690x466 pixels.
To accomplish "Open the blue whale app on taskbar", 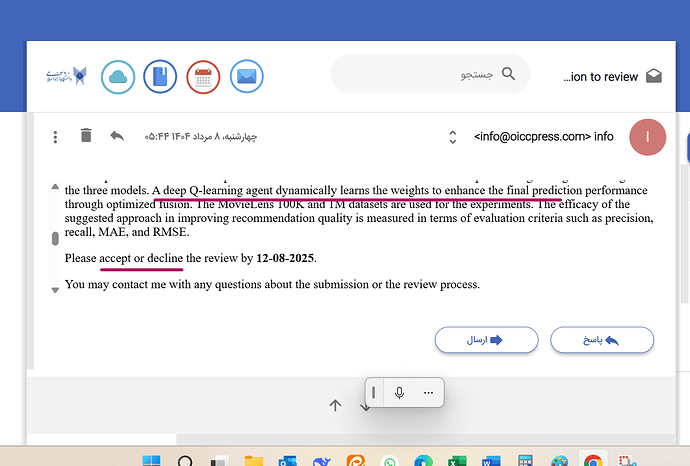I will click(x=322, y=461).
